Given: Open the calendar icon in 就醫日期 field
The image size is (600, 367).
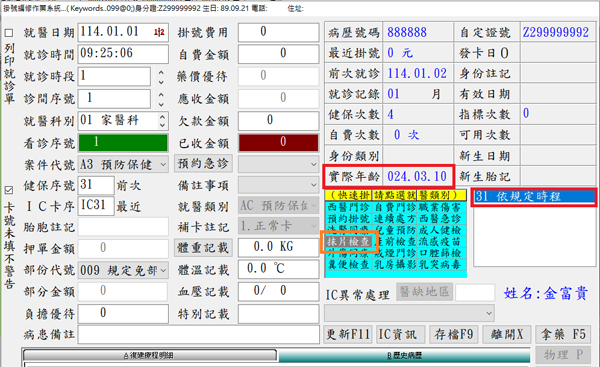Looking at the screenshot, I should click(159, 32).
